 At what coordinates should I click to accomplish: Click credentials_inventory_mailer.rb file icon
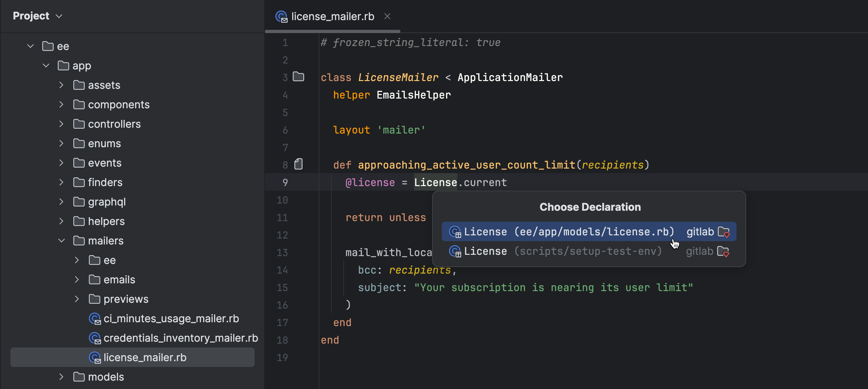[x=95, y=338]
